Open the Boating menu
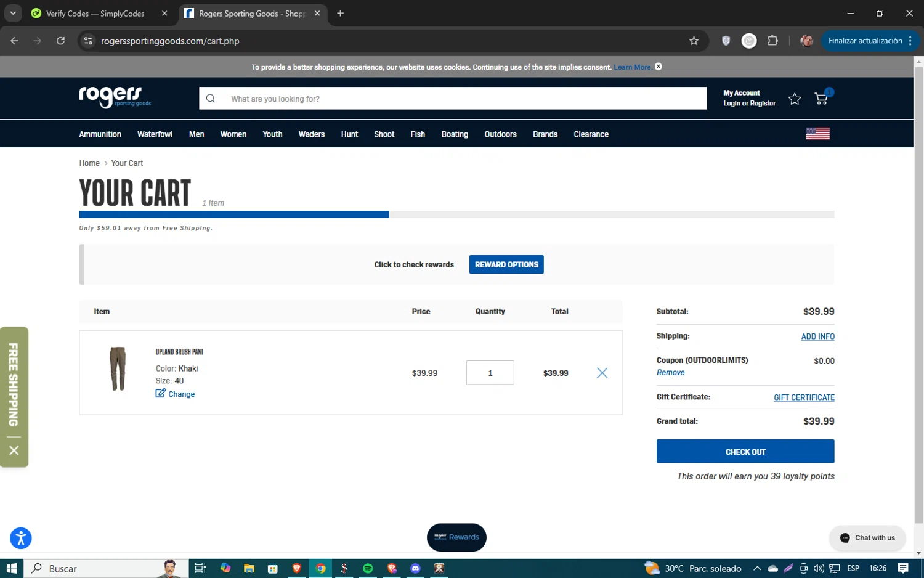The width and height of the screenshot is (924, 578). click(x=455, y=134)
